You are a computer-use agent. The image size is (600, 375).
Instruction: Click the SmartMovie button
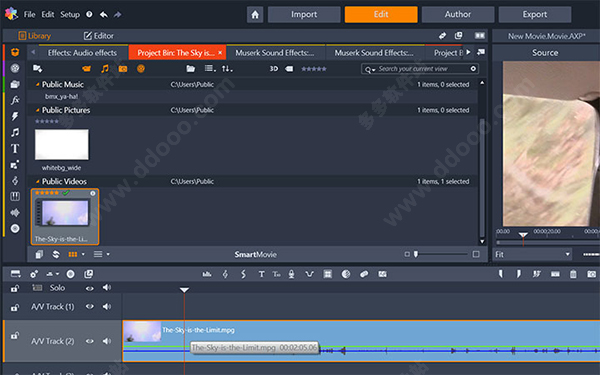[x=255, y=254]
